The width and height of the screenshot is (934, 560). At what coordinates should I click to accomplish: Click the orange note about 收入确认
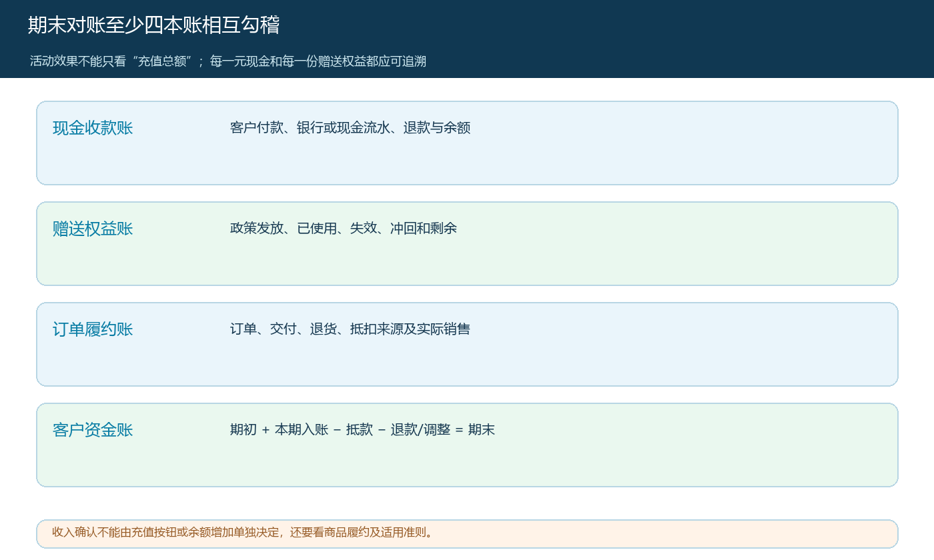(x=467, y=533)
